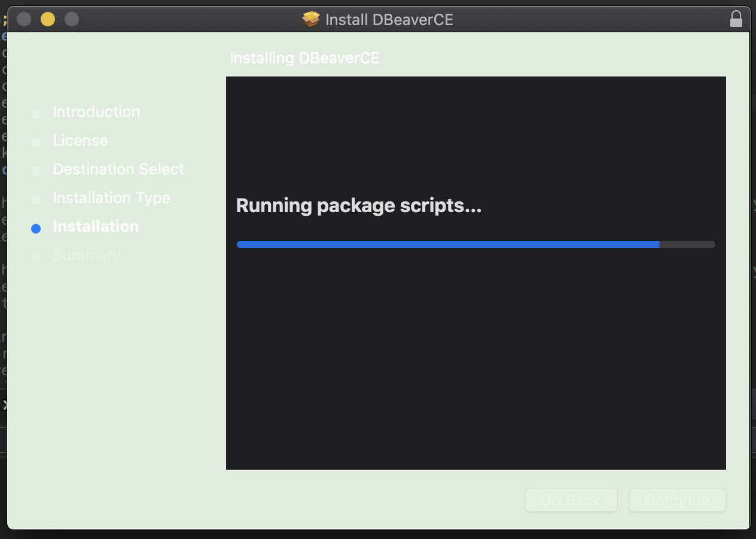
Task: Click the 'Running package scripts...' status text
Action: click(359, 206)
